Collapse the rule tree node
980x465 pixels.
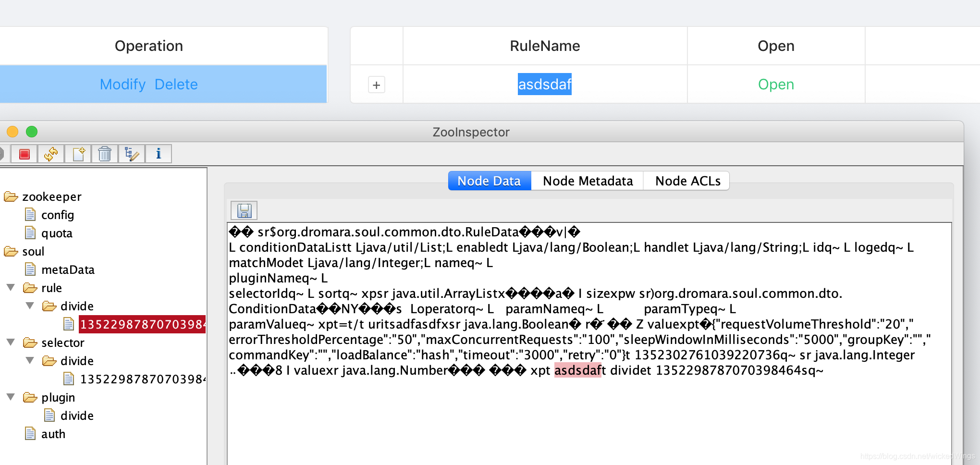tap(11, 287)
